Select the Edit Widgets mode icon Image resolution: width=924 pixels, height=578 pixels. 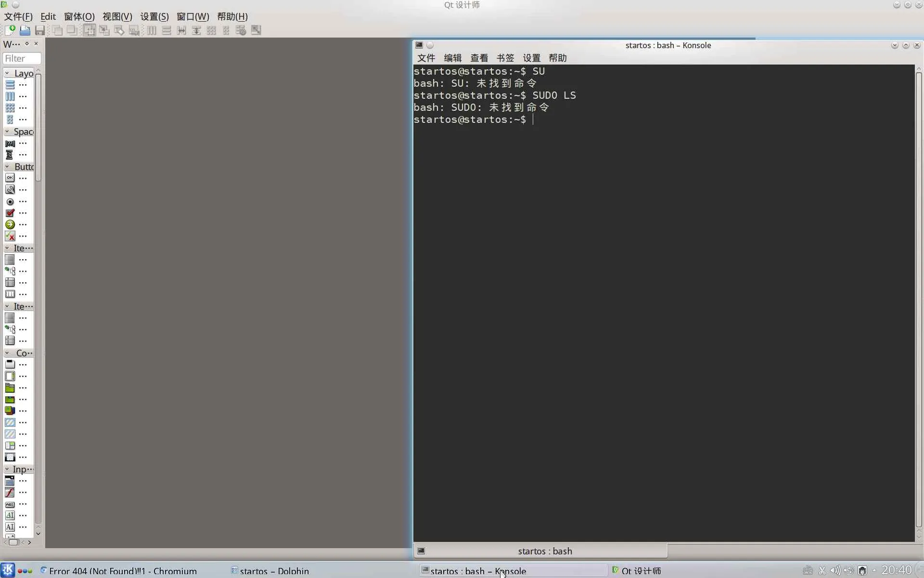[90, 30]
